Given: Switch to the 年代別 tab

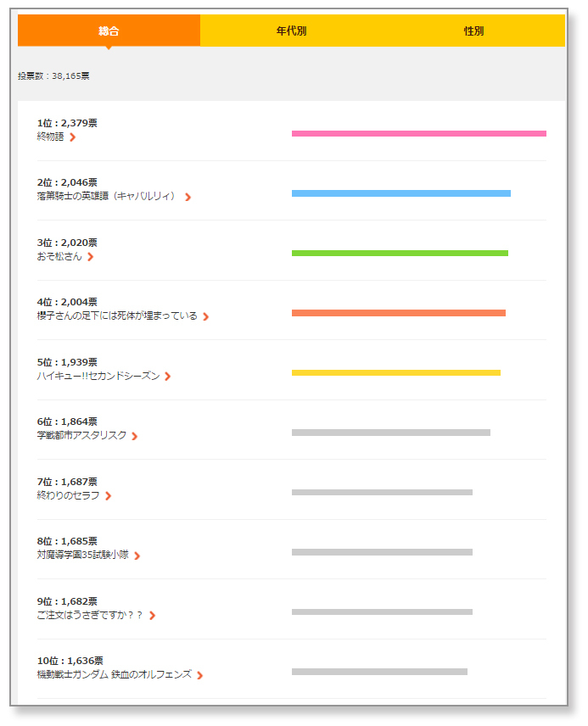Looking at the screenshot, I should (x=291, y=31).
